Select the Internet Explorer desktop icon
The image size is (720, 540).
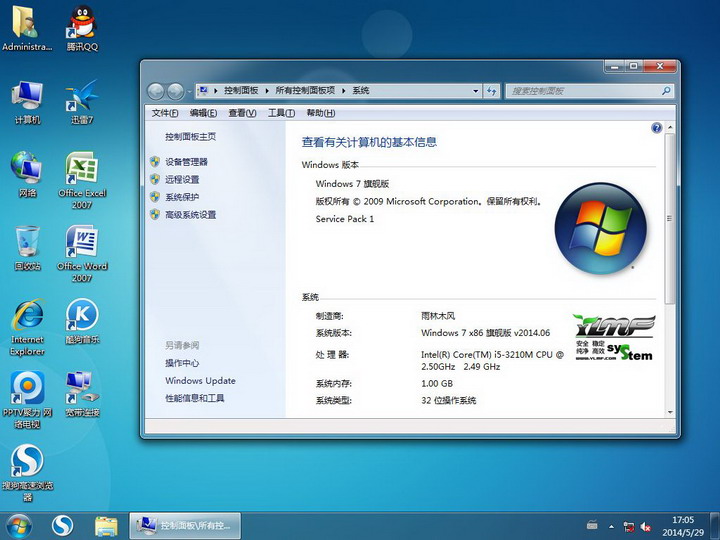(27, 327)
